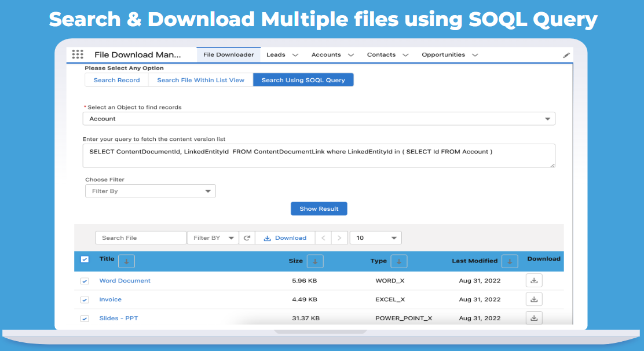Open the Opportunities menu chevron
Viewport: 644px width, 351px height.
point(475,54)
